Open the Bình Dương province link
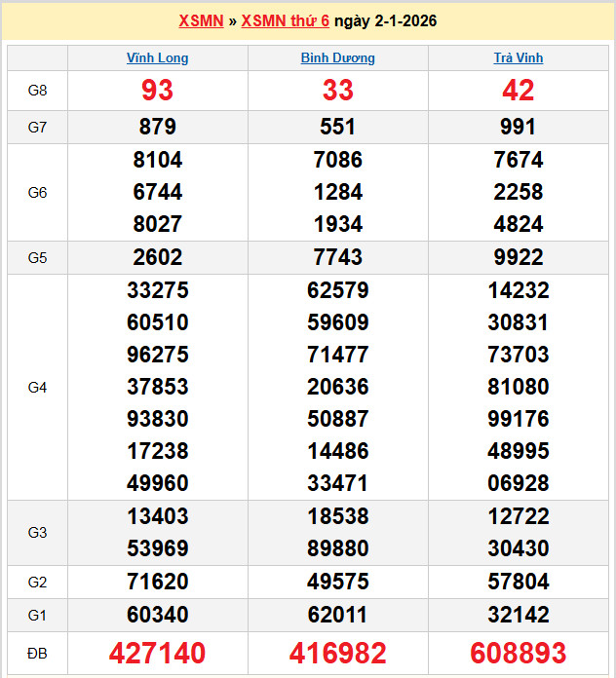The width and height of the screenshot is (616, 678). (337, 58)
